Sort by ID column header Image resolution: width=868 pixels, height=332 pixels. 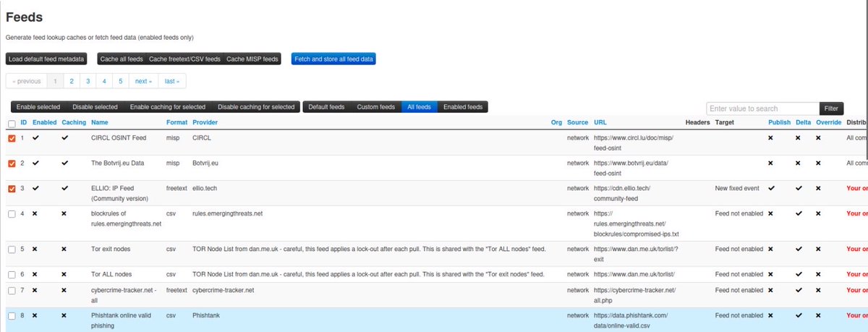click(x=24, y=123)
